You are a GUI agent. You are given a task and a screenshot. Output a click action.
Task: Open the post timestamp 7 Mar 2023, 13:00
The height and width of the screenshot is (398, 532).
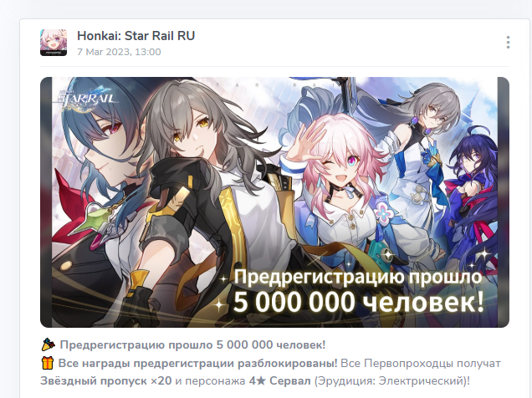pyautogui.click(x=119, y=52)
